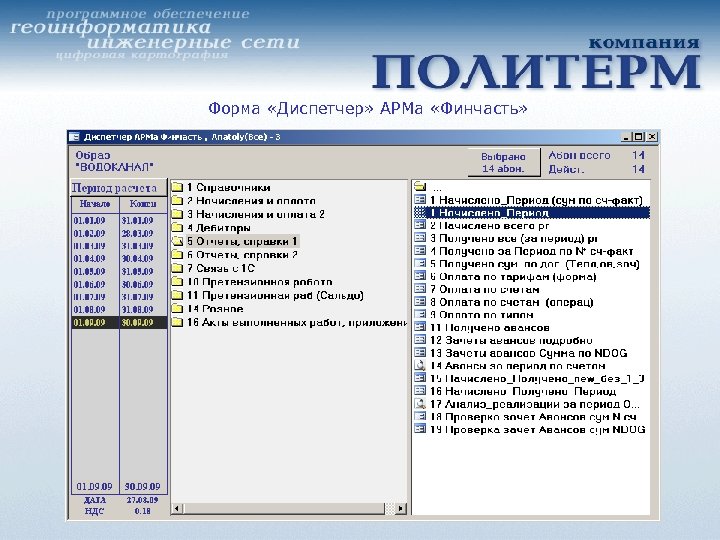Select '9 Оплата по типам' item
Viewport: 720px width, 540px height.
coord(482,315)
